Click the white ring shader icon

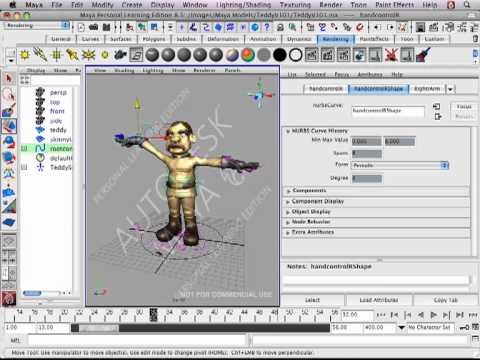tap(295, 55)
